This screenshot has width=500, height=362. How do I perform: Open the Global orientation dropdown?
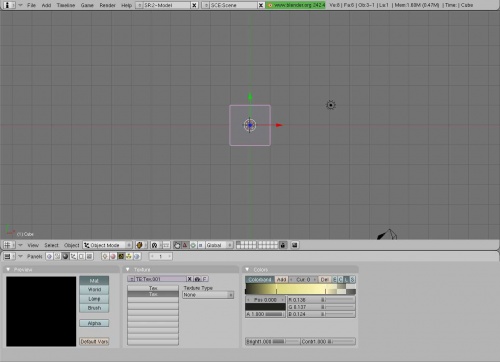[219, 245]
